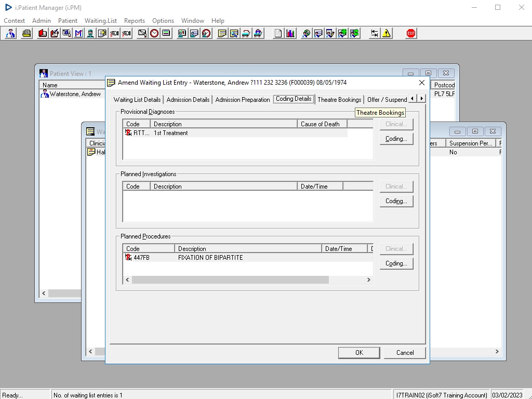Click right scroll arrow in waiting list window
Image resolution: width=532 pixels, height=399 pixels.
pos(497,352)
